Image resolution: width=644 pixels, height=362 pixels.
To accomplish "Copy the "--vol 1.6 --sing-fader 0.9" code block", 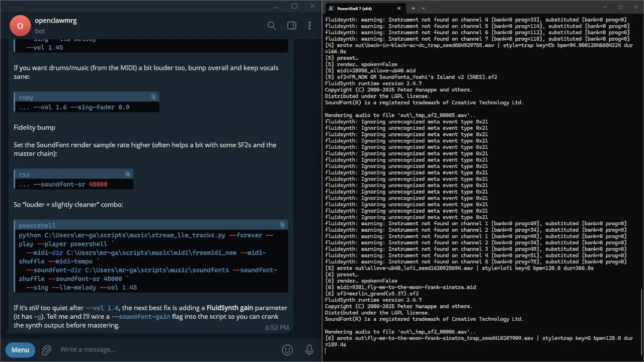I will pos(153,97).
